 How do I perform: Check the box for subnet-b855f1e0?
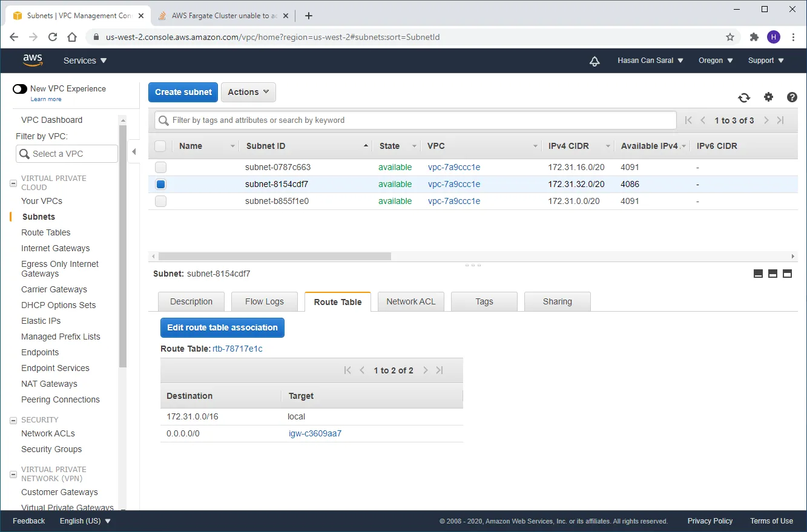[x=160, y=202]
